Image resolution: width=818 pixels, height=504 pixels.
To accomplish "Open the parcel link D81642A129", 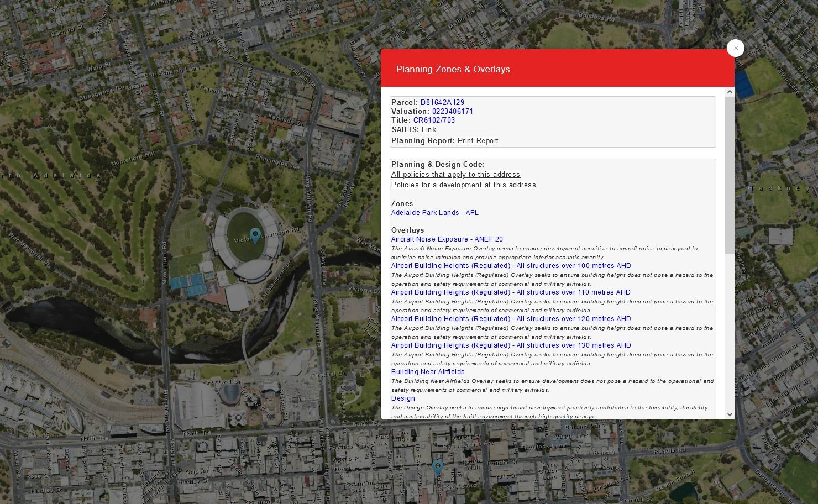I will tap(442, 102).
